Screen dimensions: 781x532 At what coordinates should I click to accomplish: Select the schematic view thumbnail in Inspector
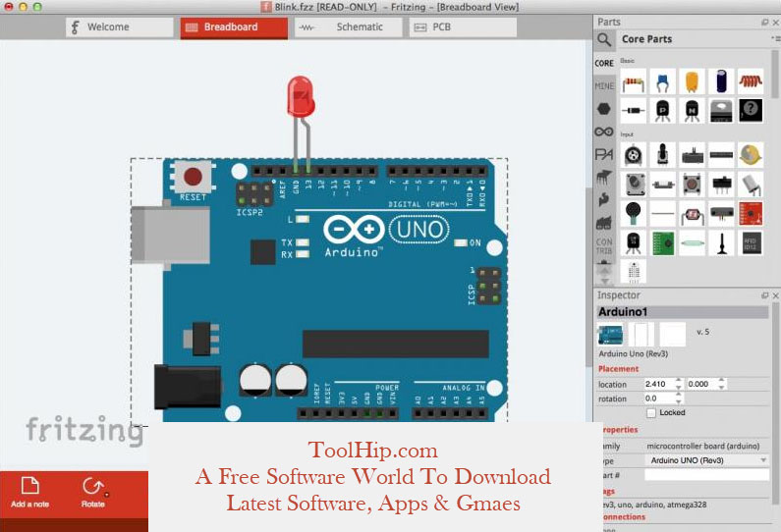(642, 335)
